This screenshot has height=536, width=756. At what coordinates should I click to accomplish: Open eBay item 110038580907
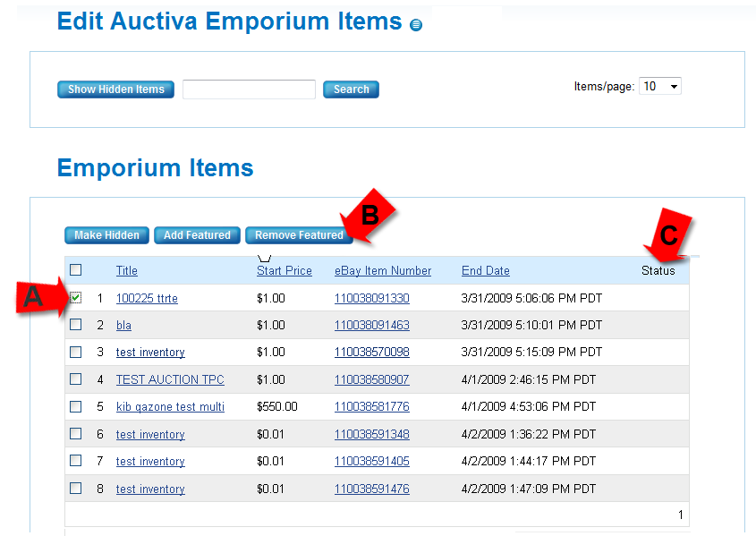click(x=372, y=379)
